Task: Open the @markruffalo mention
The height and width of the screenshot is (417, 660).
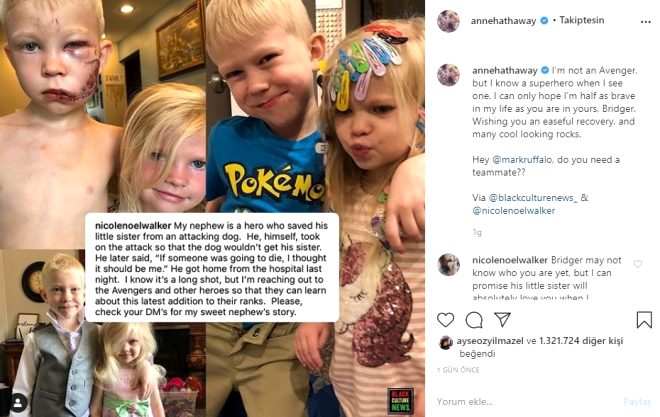Action: coord(522,159)
